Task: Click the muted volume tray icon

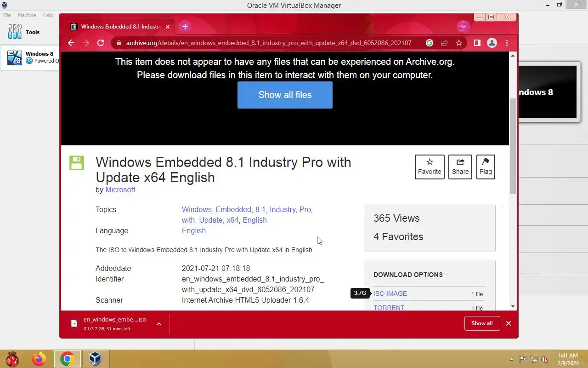Action: [x=545, y=359]
